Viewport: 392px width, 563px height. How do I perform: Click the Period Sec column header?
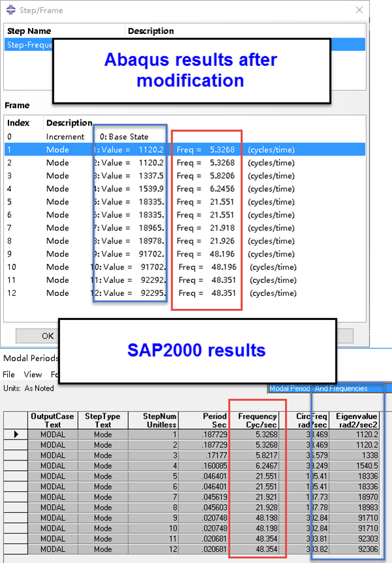click(x=203, y=421)
